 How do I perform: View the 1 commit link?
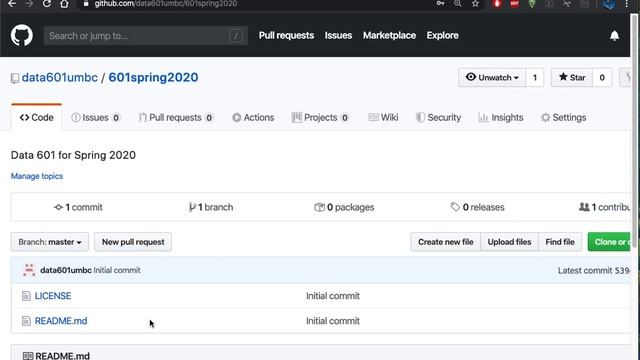[78, 207]
